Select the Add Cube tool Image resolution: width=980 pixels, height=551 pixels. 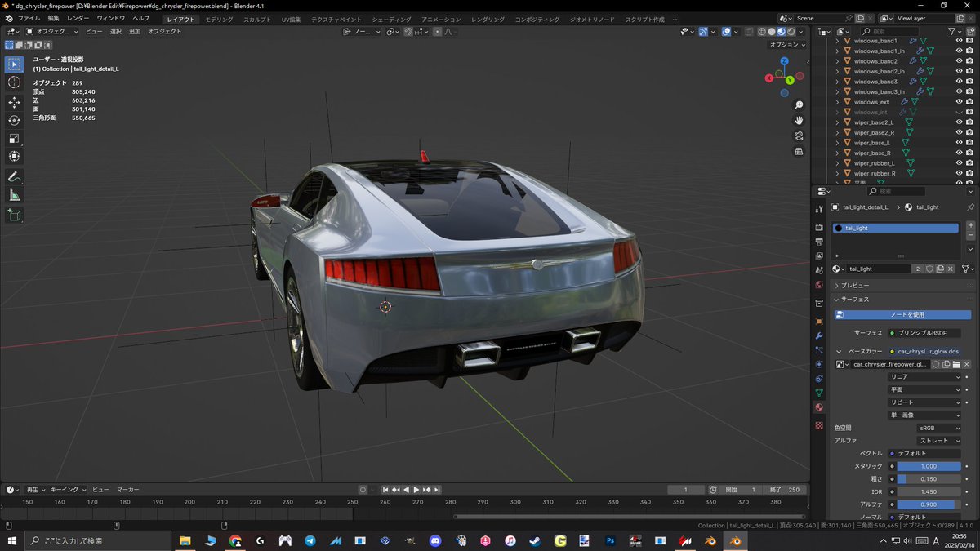15,216
